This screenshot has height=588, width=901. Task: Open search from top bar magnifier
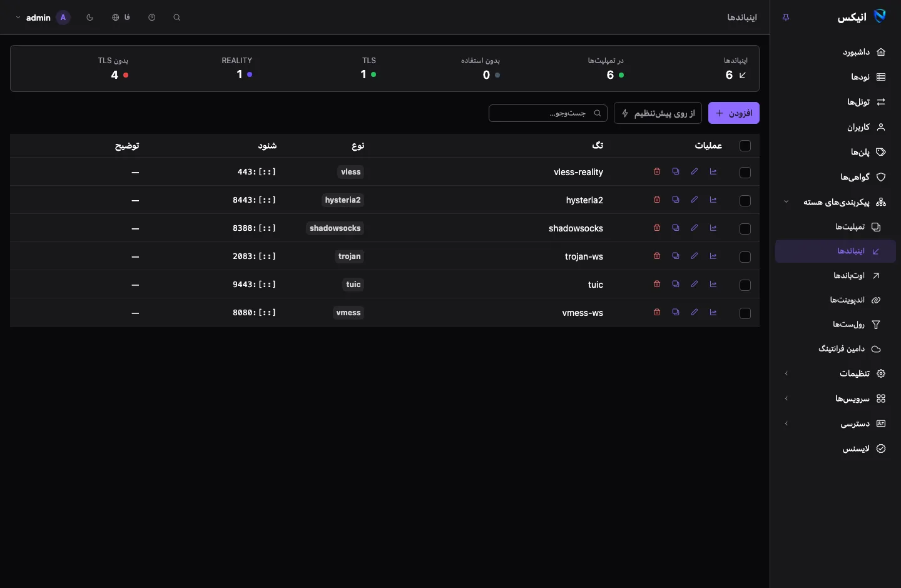tap(177, 18)
